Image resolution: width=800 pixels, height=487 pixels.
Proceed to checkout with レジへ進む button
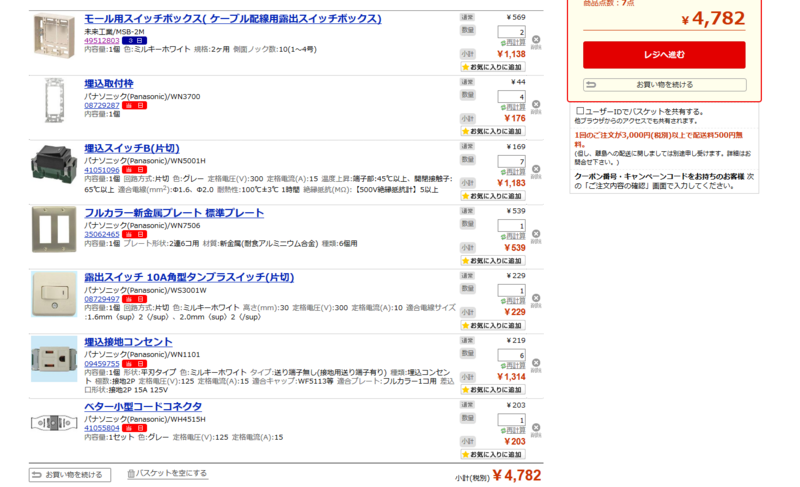coord(664,55)
